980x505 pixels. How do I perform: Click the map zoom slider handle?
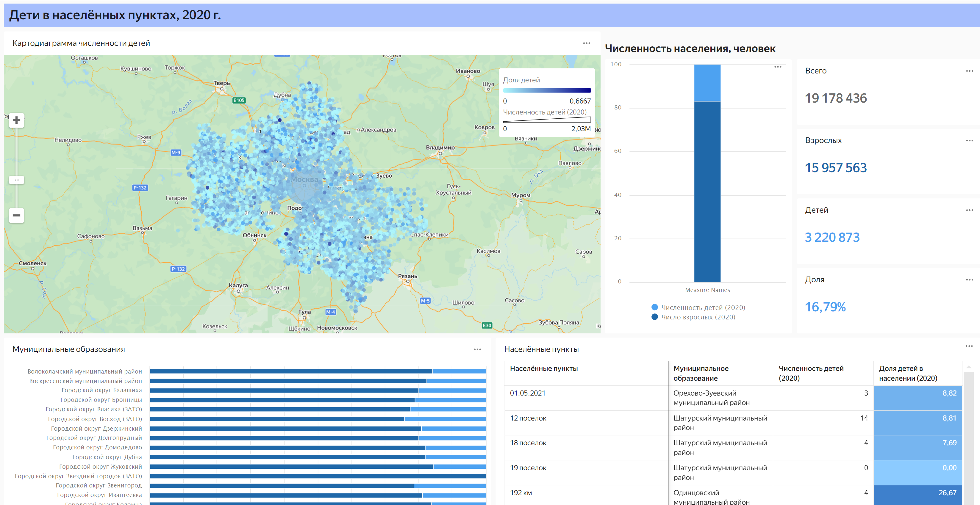tap(16, 180)
